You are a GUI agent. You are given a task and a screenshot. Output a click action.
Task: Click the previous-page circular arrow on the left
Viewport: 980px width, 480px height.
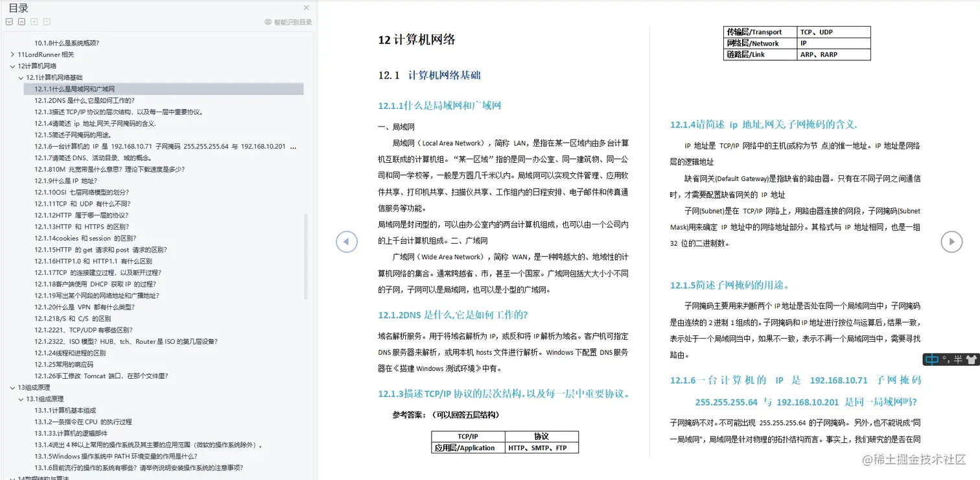(347, 241)
